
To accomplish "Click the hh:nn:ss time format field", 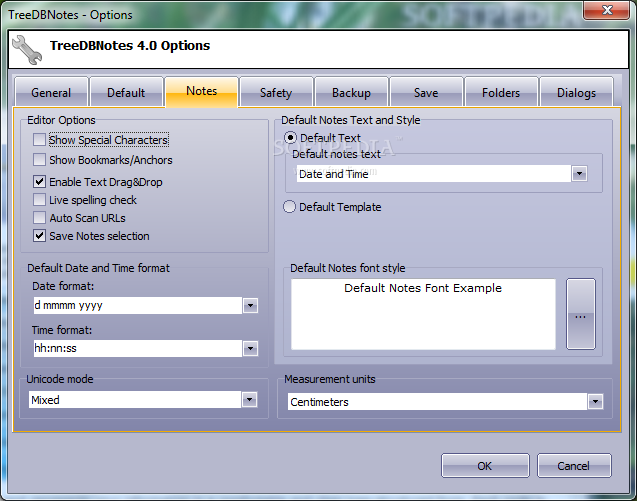I will click(x=138, y=348).
